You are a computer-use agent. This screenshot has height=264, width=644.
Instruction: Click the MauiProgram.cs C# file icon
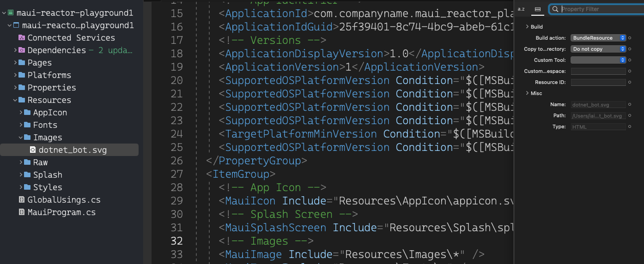22,212
